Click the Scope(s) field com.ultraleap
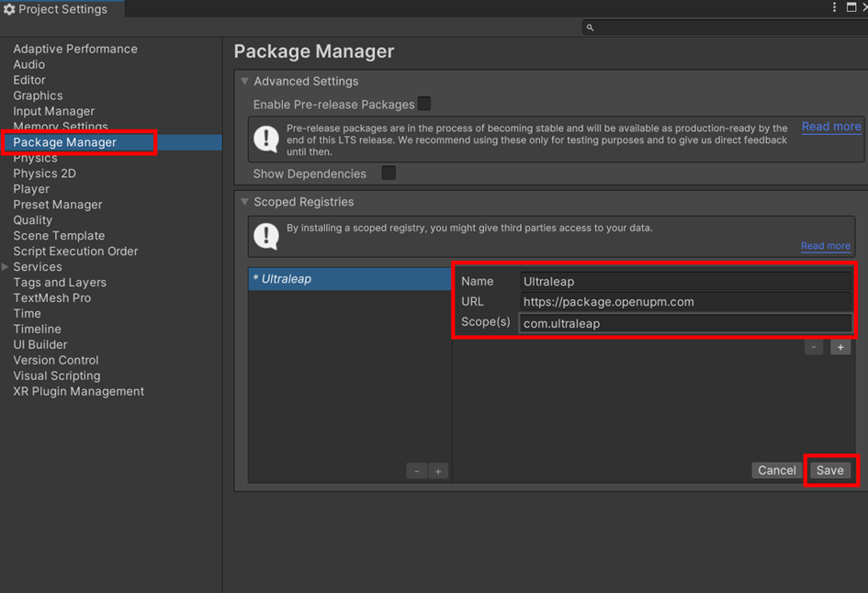The height and width of the screenshot is (593, 868). (x=685, y=323)
